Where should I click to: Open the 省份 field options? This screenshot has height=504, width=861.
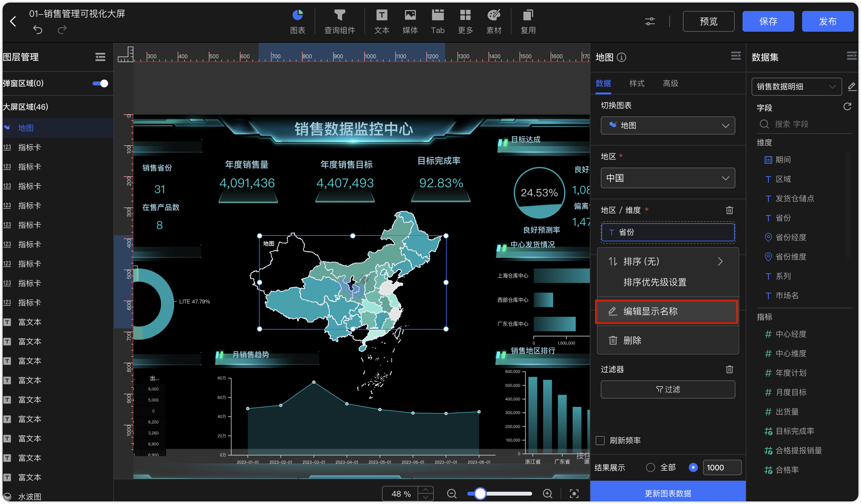[x=668, y=232]
